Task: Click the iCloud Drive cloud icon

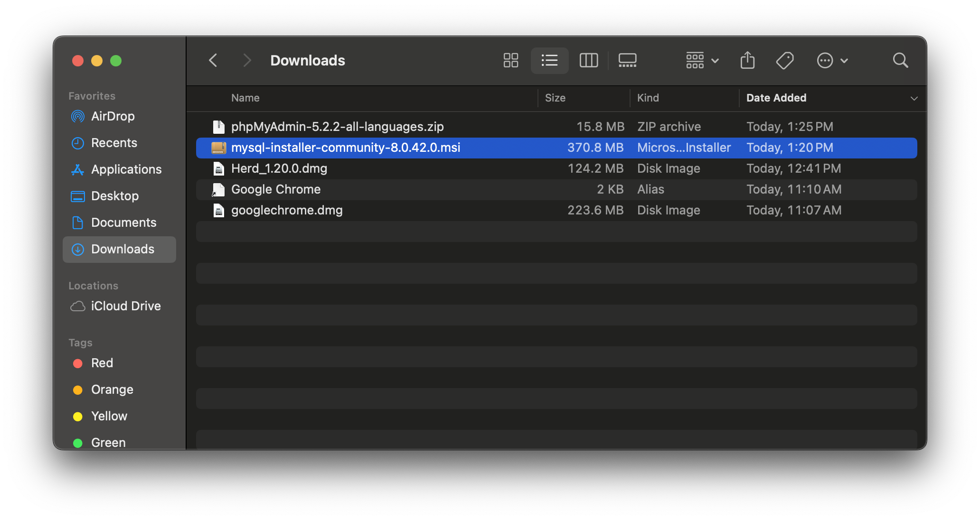Action: (78, 306)
